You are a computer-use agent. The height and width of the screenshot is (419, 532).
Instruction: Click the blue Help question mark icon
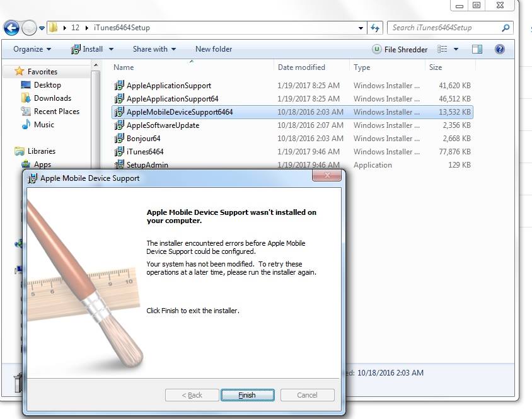(x=499, y=50)
